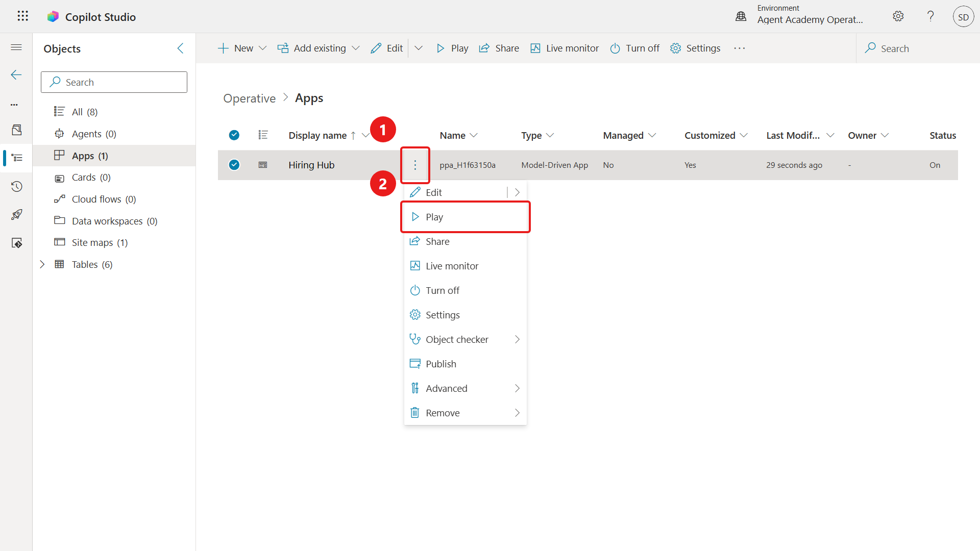980x551 pixels.
Task: Choose Publish from the context menu
Action: tap(465, 364)
